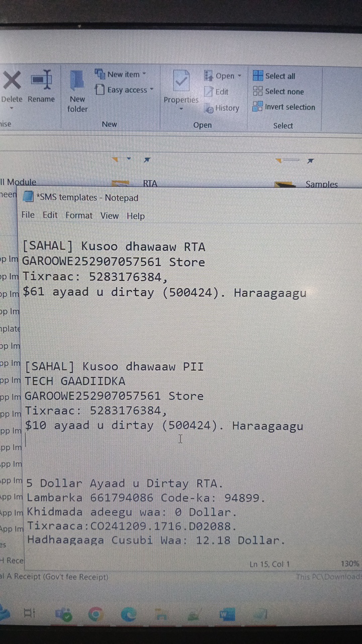
Task: Open Properties with the checkmark icon
Action: (x=181, y=80)
